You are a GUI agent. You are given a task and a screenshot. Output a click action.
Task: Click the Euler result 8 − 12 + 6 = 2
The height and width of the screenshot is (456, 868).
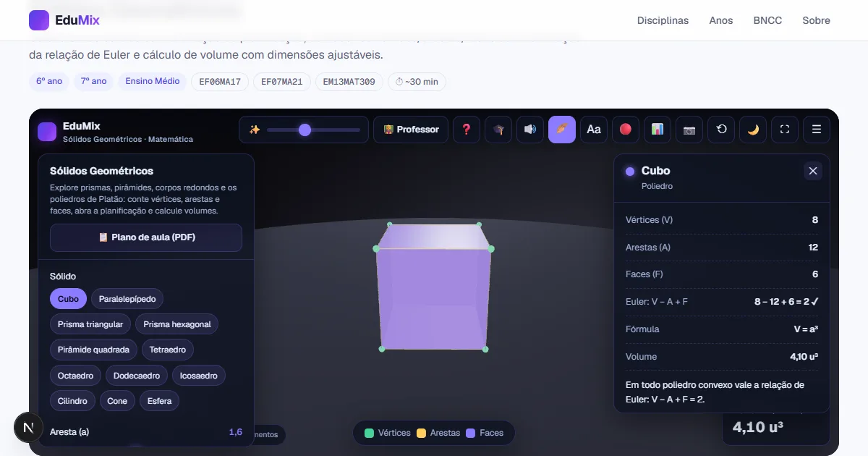pyautogui.click(x=786, y=302)
